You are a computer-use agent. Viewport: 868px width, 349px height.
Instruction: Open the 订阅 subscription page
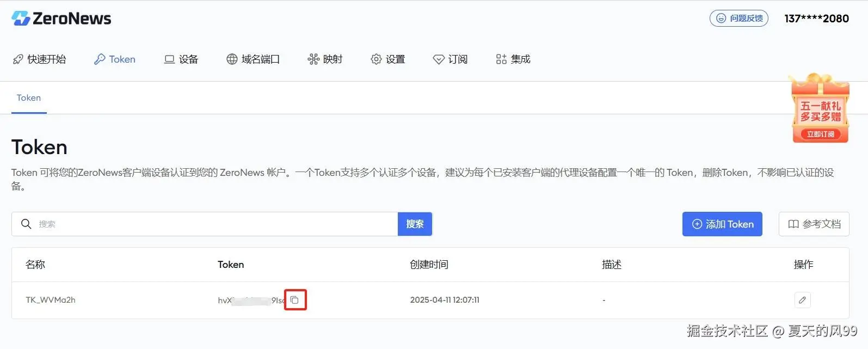point(450,59)
